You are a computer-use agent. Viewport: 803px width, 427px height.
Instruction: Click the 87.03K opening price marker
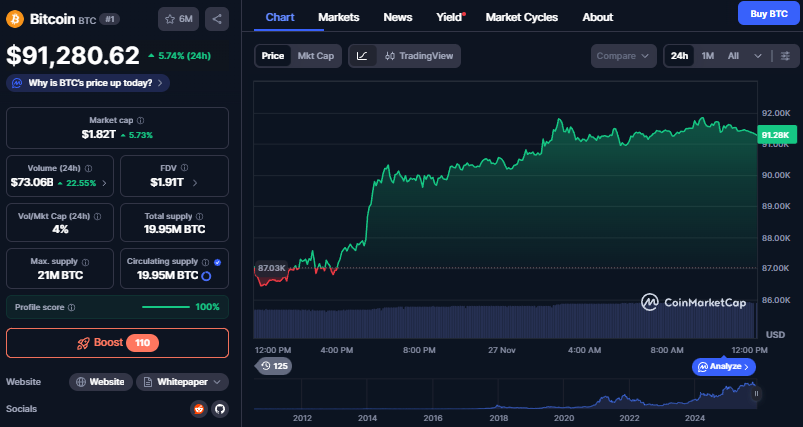271,268
